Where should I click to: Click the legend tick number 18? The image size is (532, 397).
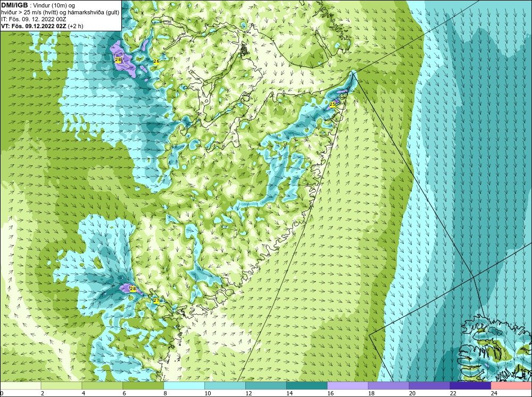pos(371,393)
